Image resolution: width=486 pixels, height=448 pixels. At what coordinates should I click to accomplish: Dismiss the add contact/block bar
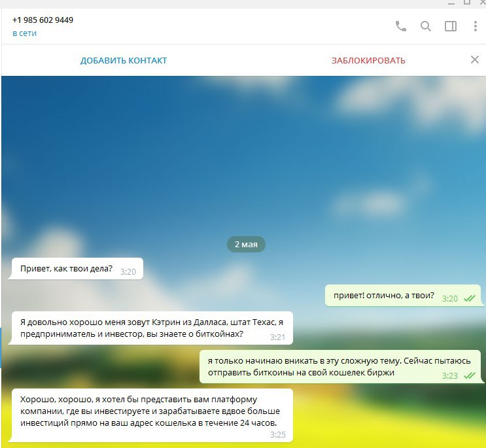tap(474, 60)
